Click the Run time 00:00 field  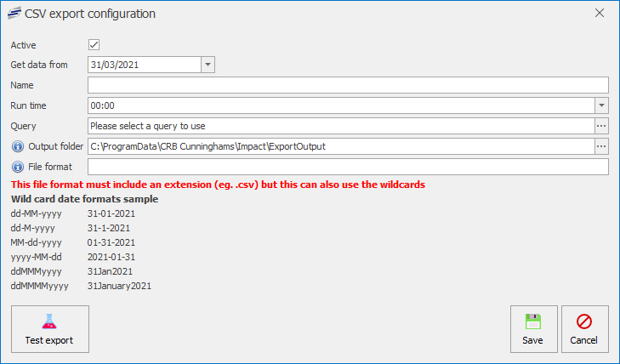pyautogui.click(x=340, y=105)
